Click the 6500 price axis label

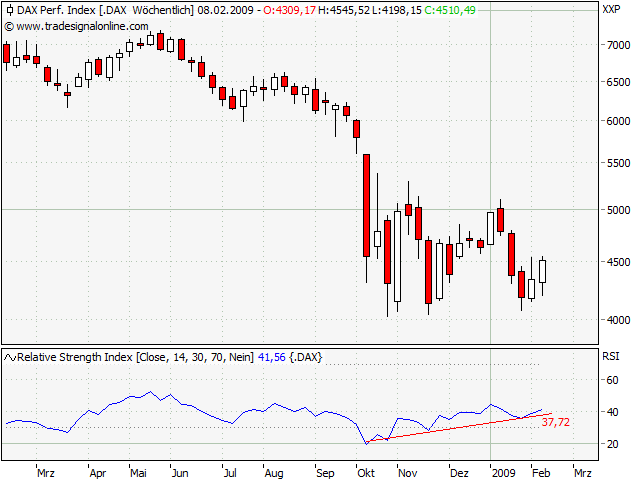pos(618,82)
